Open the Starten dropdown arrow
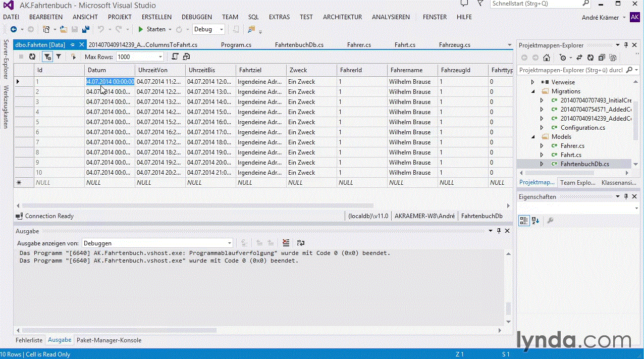 pyautogui.click(x=170, y=29)
